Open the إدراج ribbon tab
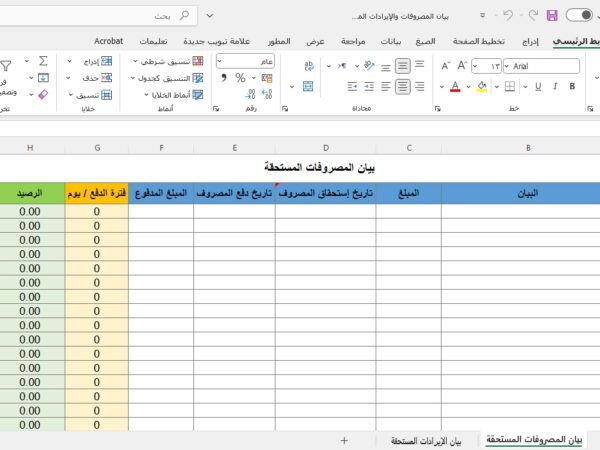This screenshot has width=600, height=450. pyautogui.click(x=530, y=41)
